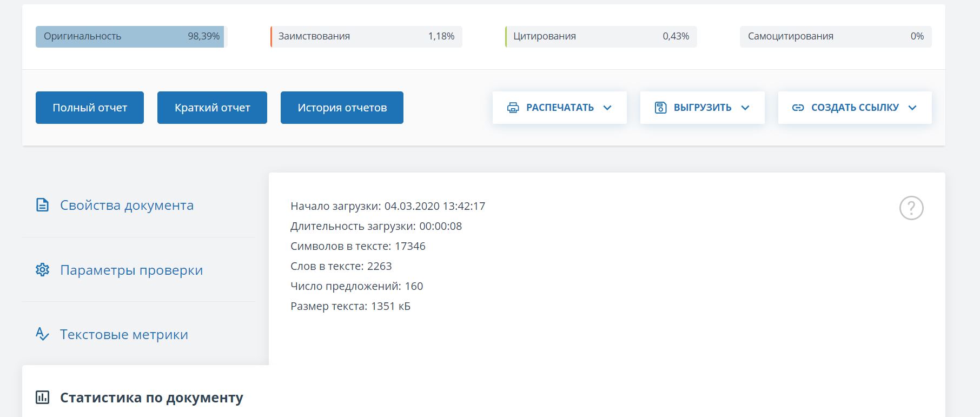
Task: Click the СОЗДАТЬ ССЫЛКУ button label
Action: [x=855, y=108]
